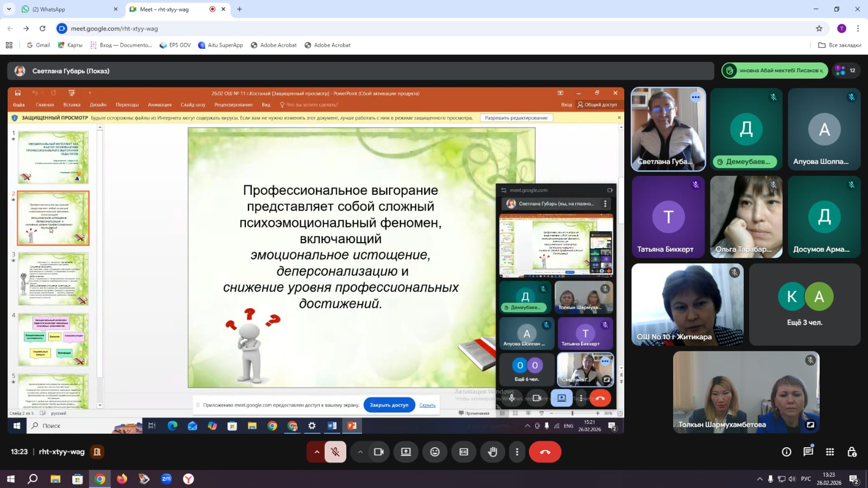Open the chat with everyone panel
Screen dimensions: 868x488
(808, 452)
